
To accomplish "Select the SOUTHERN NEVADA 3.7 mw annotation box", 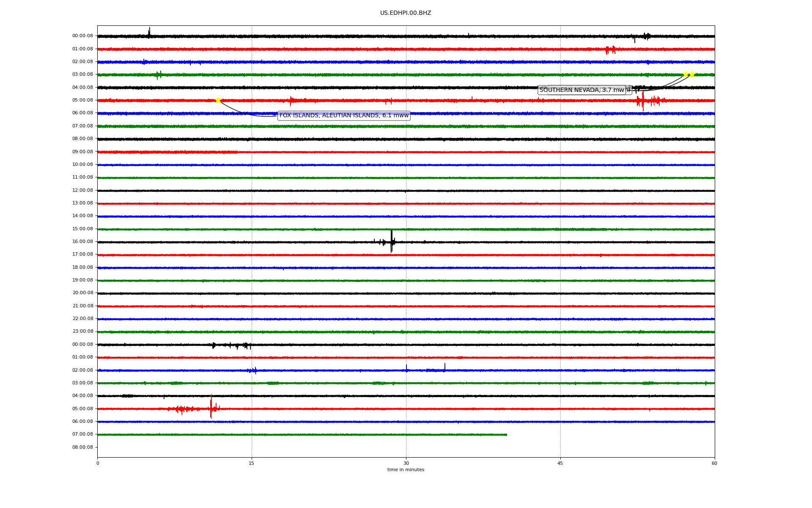I will tap(581, 90).
